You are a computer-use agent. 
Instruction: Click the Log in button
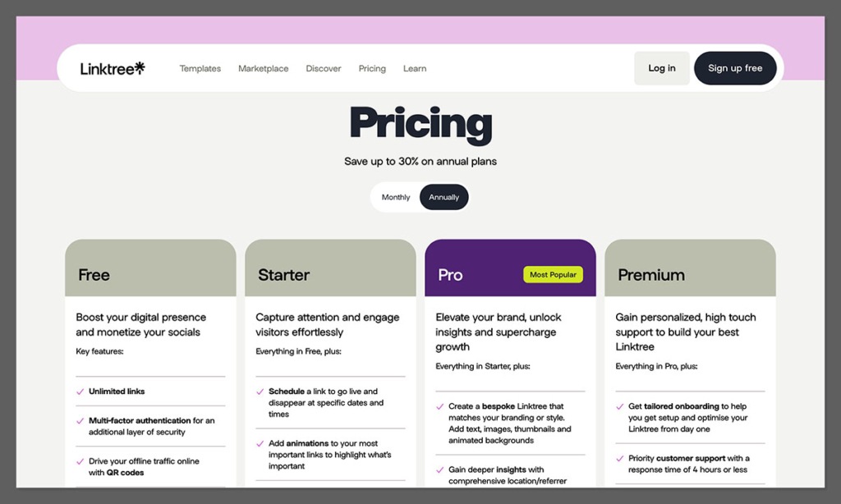pos(661,68)
